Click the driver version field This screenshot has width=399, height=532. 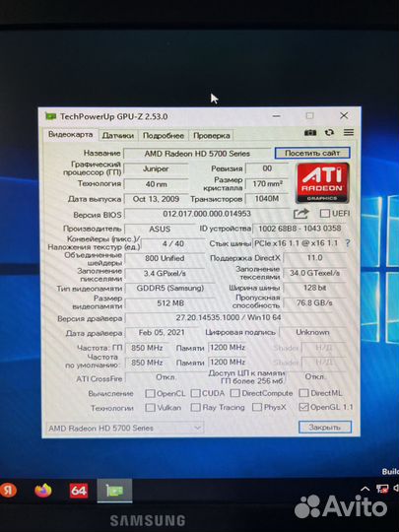229,318
